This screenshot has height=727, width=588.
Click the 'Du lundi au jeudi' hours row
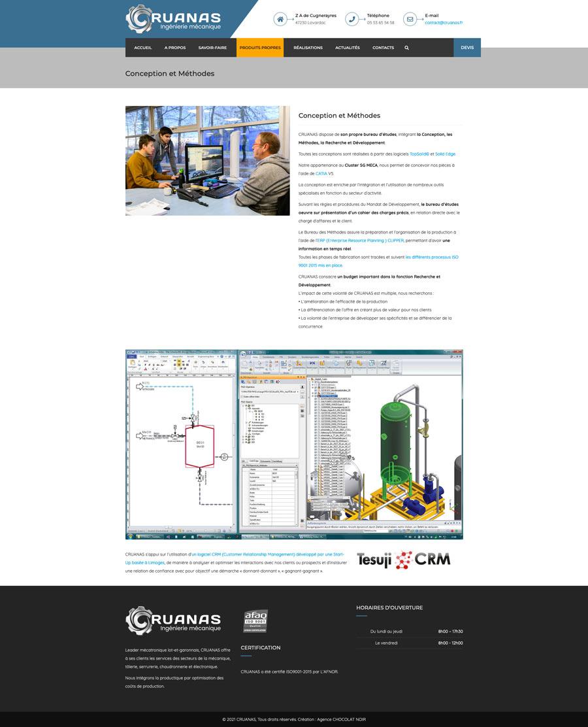coord(410,632)
